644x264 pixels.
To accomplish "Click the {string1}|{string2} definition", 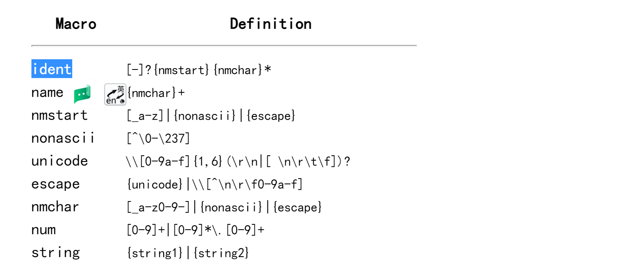I will (188, 253).
